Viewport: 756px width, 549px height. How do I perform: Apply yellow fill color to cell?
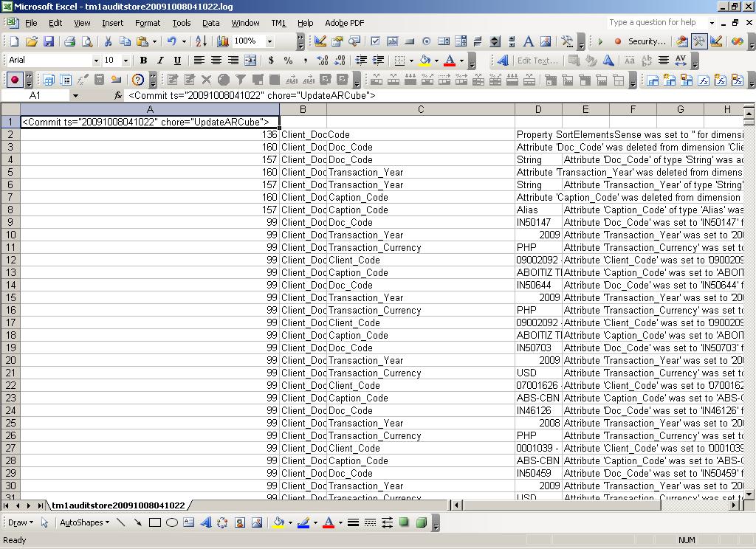[x=425, y=61]
